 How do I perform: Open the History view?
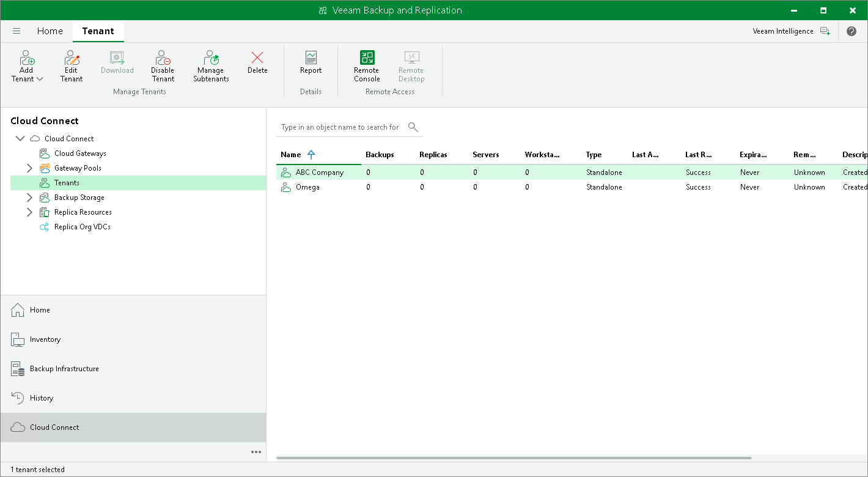133,398
